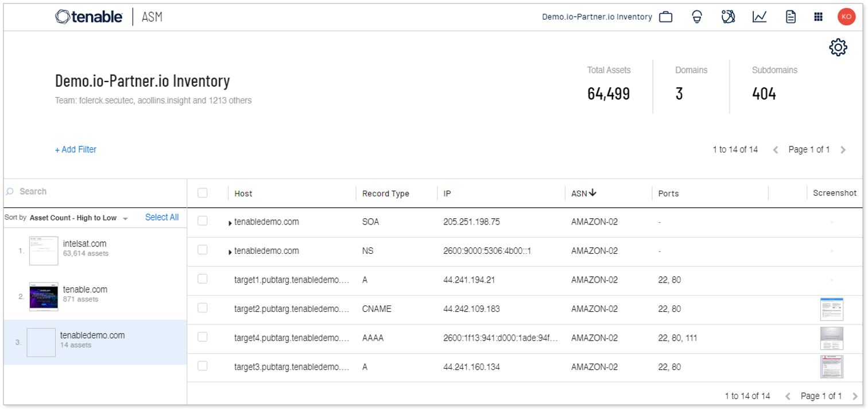Click the CNAME record type cell
The width and height of the screenshot is (868, 410).
[x=377, y=309]
